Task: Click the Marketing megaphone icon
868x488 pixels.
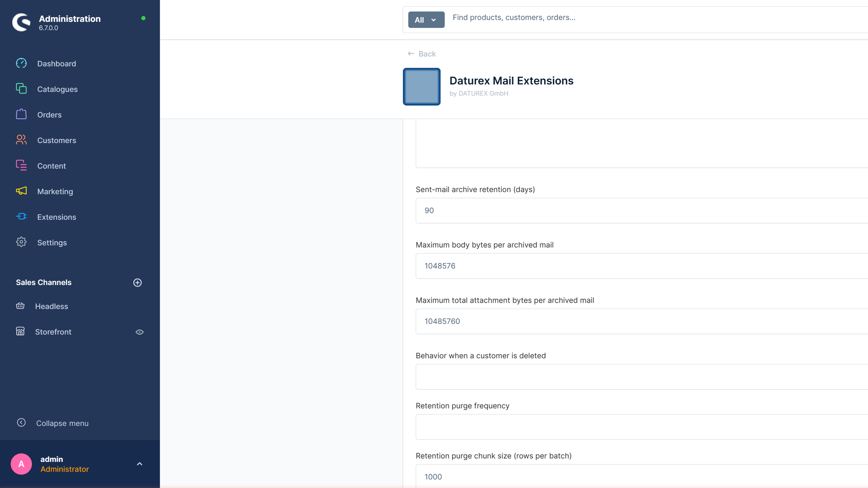Action: pyautogui.click(x=21, y=191)
